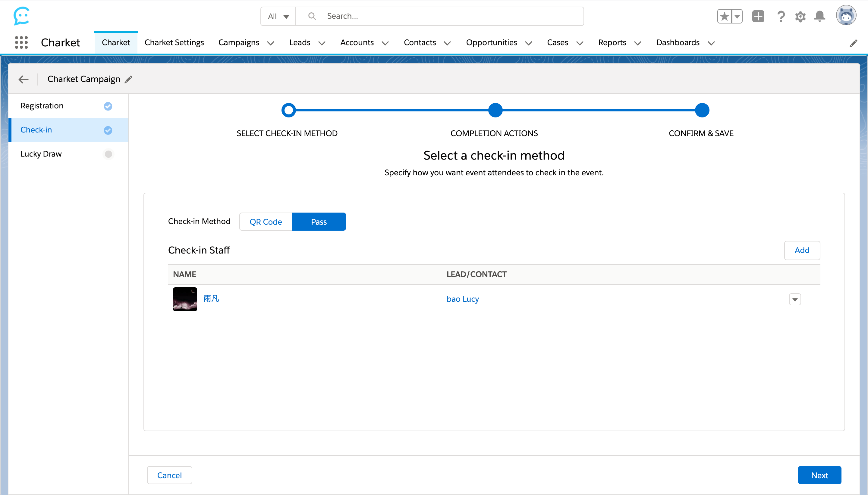Switch to the Charket Settings tab
The width and height of the screenshot is (868, 495).
click(174, 42)
